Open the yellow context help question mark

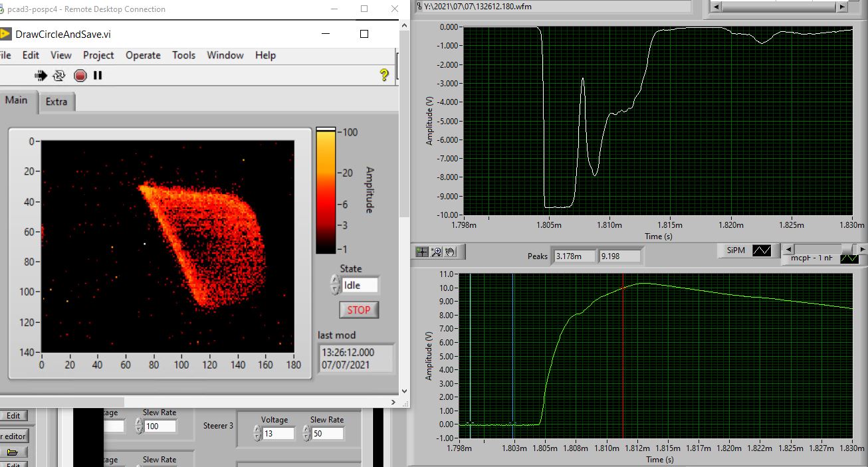[383, 75]
